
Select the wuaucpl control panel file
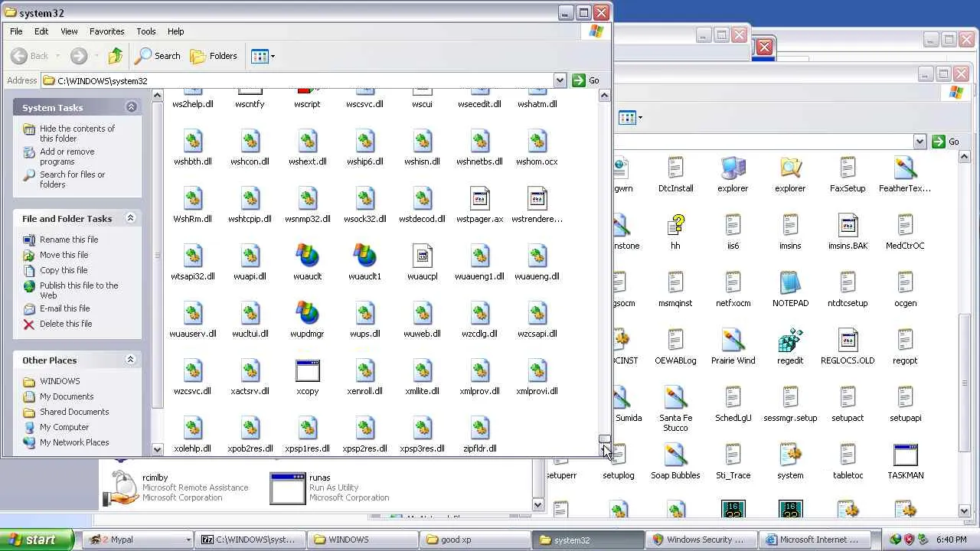422,256
